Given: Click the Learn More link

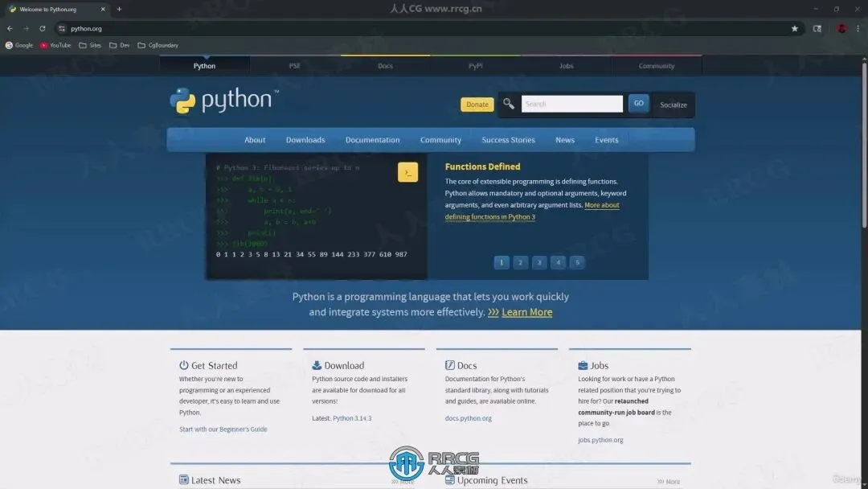Looking at the screenshot, I should point(526,312).
